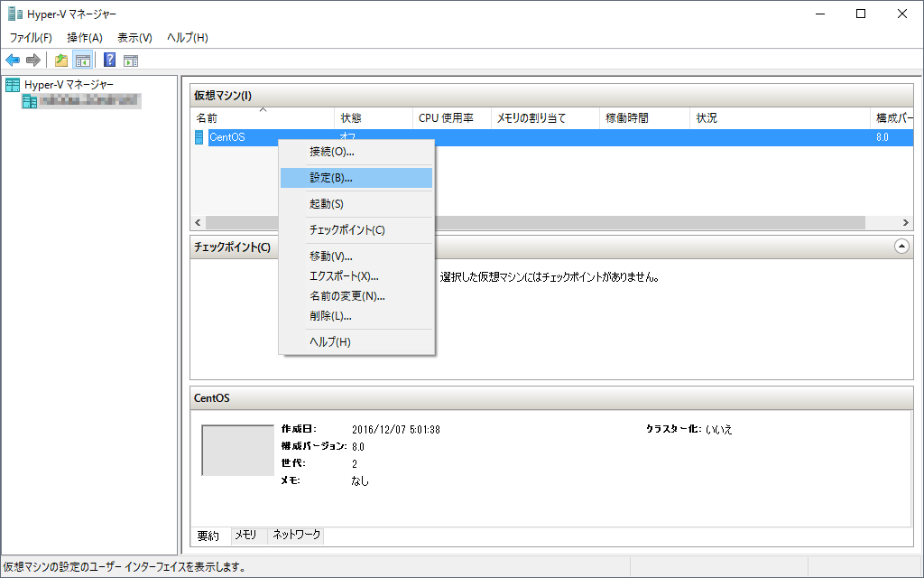Viewport: 924px width, 578px height.
Task: Toggle the console tree show/hide icon
Action: point(82,61)
